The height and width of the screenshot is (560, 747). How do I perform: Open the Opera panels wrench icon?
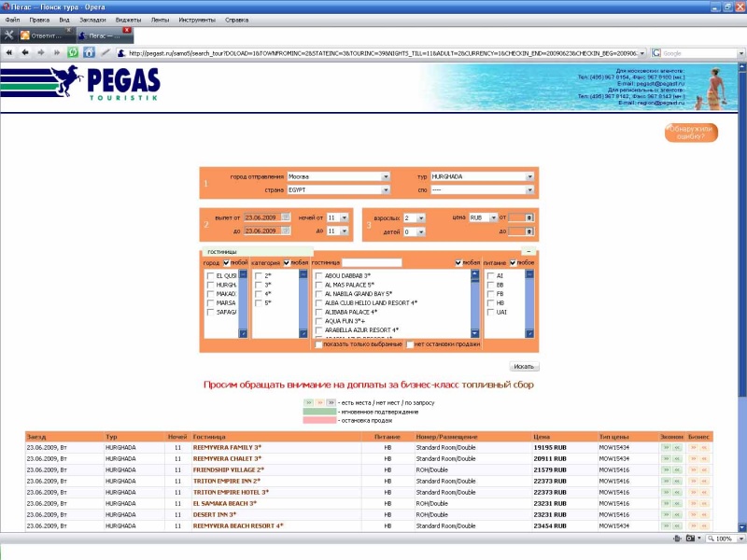click(x=9, y=35)
